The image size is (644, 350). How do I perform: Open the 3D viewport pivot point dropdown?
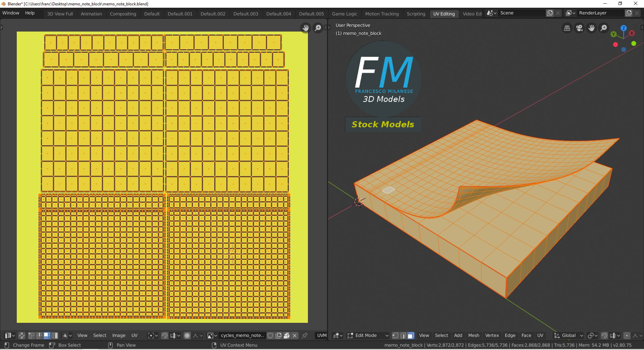pos(593,335)
